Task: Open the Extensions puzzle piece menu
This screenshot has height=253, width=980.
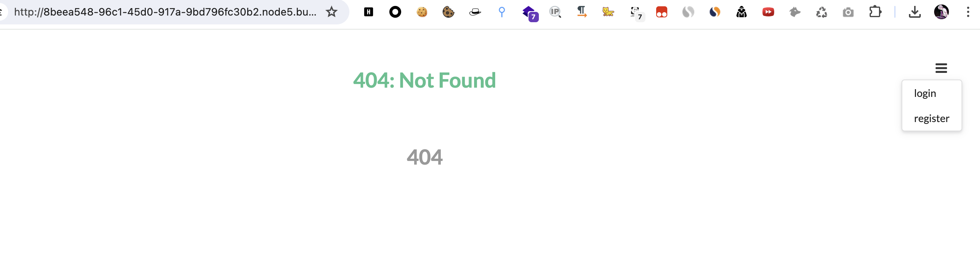Action: [875, 12]
